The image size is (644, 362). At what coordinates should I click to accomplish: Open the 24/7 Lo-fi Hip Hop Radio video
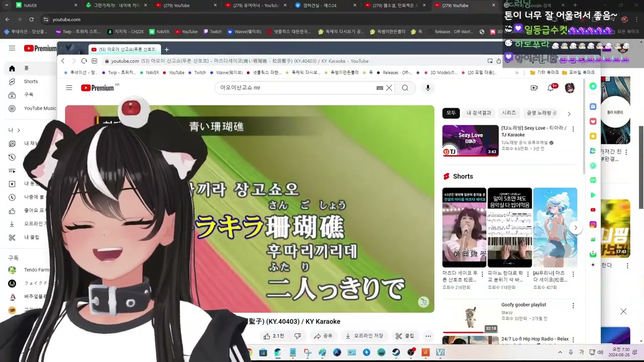click(x=535, y=339)
